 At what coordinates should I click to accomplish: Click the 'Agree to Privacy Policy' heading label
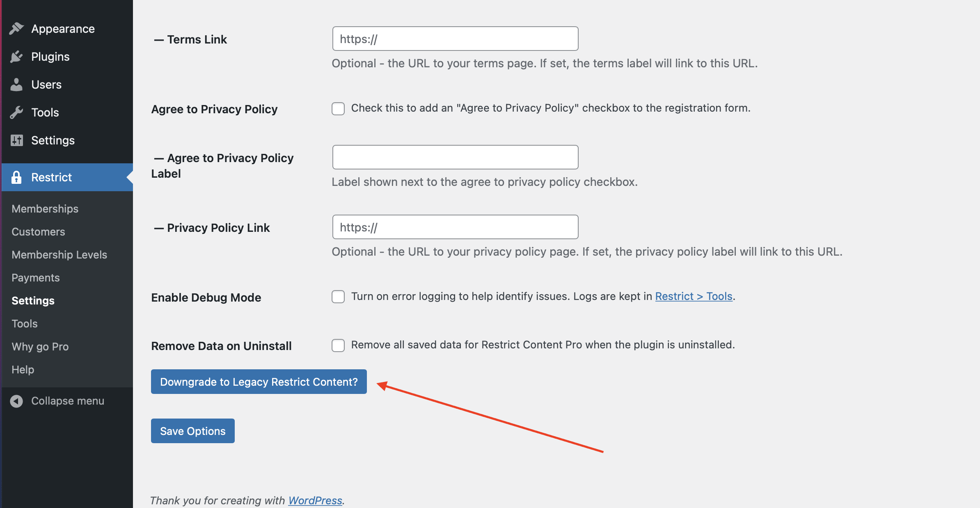[214, 109]
